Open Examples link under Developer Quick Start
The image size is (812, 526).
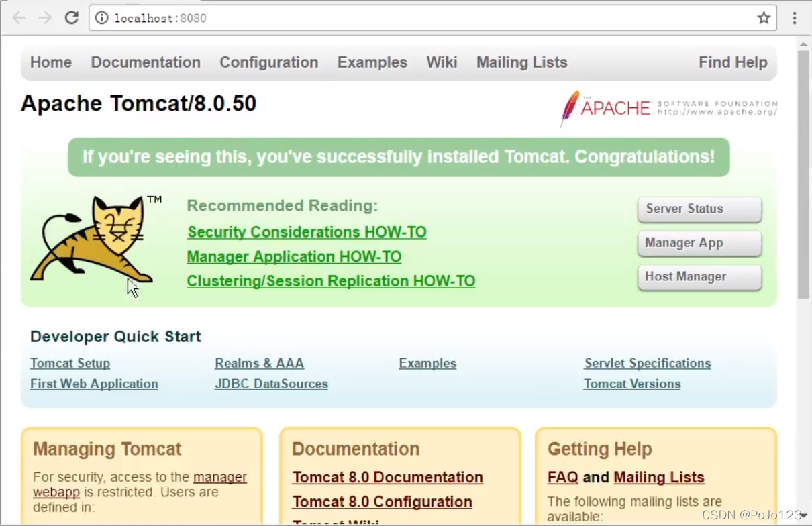tap(427, 363)
